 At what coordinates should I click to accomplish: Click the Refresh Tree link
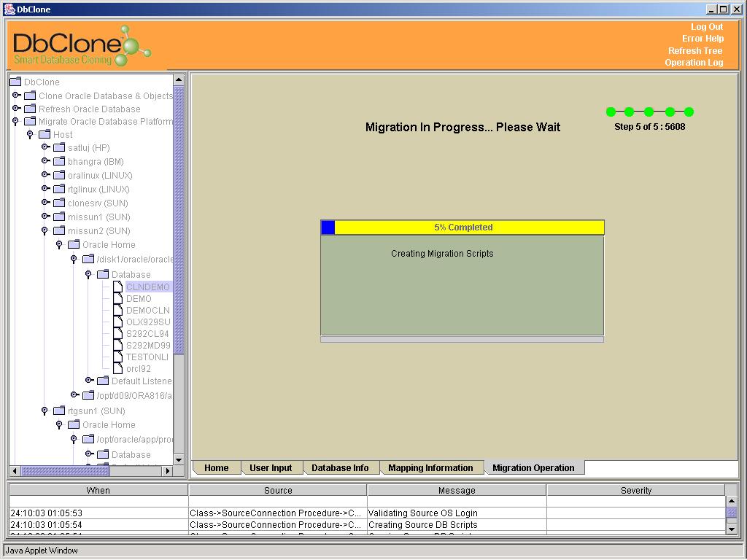click(695, 51)
